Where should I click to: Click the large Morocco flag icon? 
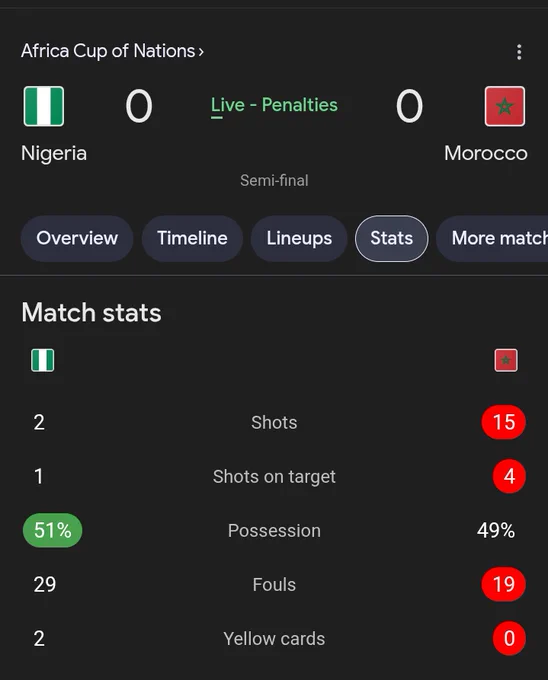(505, 106)
